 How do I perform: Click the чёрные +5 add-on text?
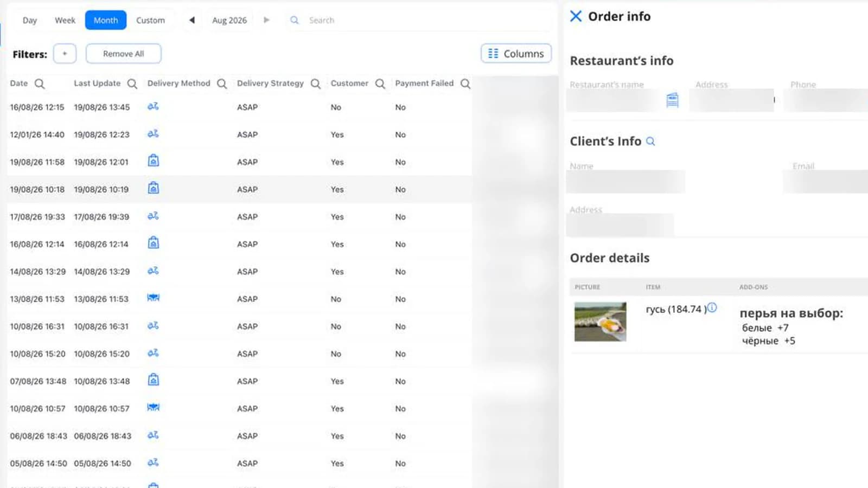[769, 341]
